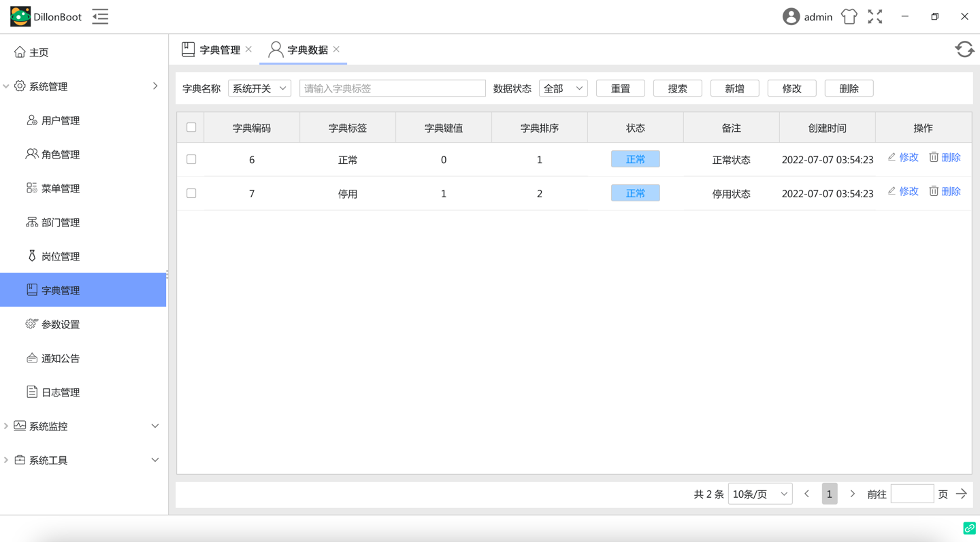The width and height of the screenshot is (980, 542).
Task: Click the 角色管理 people icon
Action: (x=32, y=154)
